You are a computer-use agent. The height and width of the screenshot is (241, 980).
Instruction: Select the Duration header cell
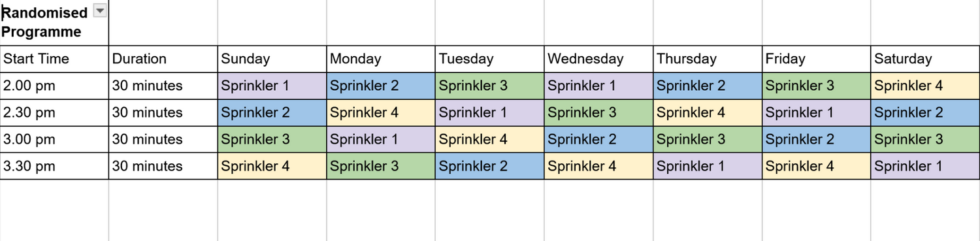(163, 59)
